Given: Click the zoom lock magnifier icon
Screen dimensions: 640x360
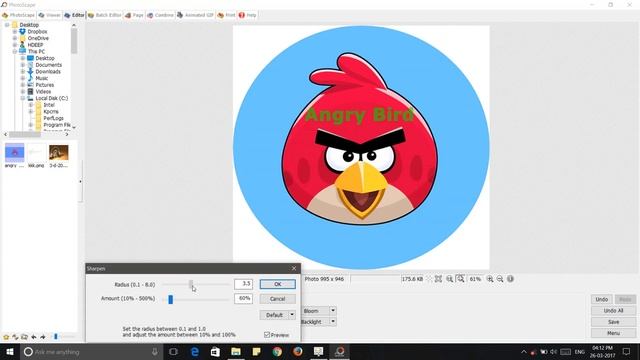Looking at the screenshot, I should (x=460, y=279).
